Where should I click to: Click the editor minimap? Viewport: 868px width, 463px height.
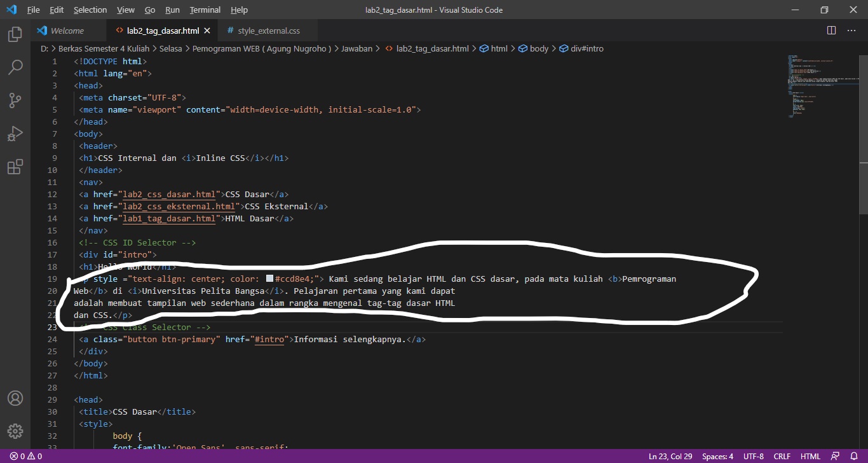(x=820, y=86)
